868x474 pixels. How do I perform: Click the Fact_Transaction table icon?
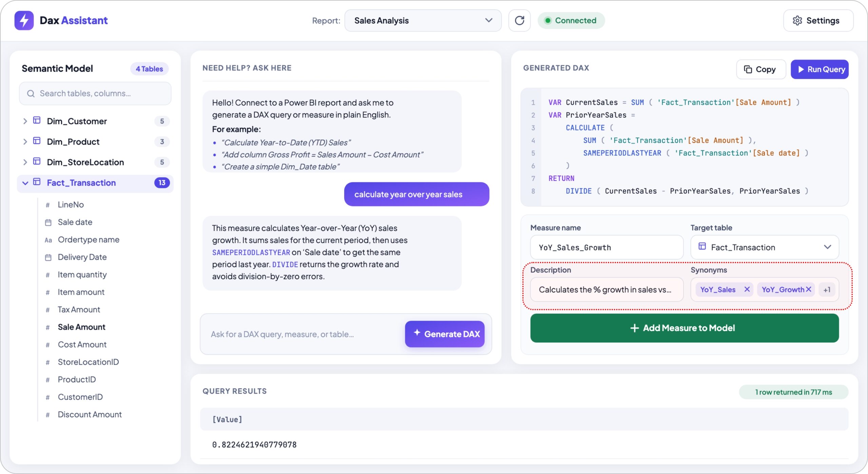tap(37, 182)
